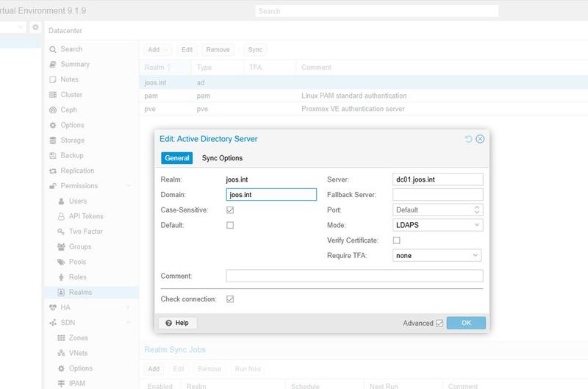
Task: Enable the Default realm checkbox
Action: pos(230,225)
